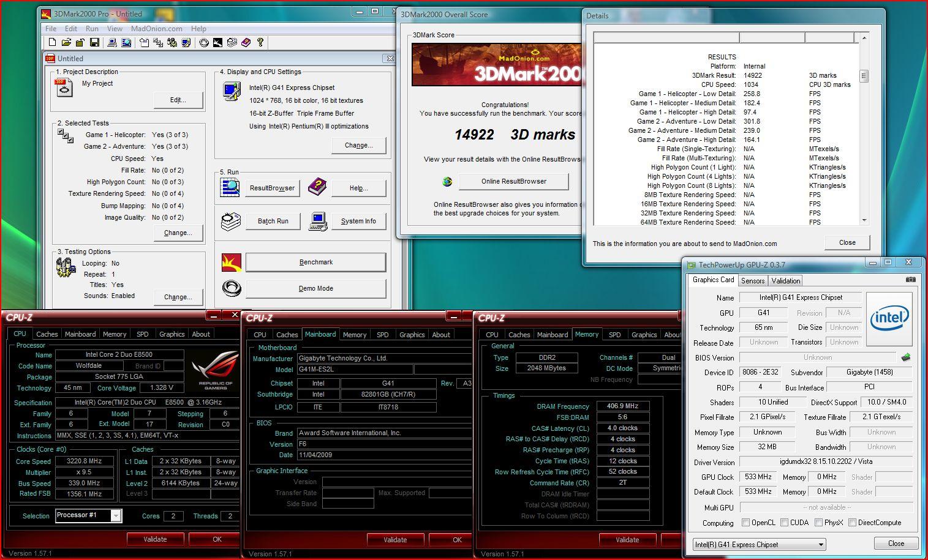928x560 pixels.
Task: Click the 14922 3D marks score text
Action: [515, 135]
